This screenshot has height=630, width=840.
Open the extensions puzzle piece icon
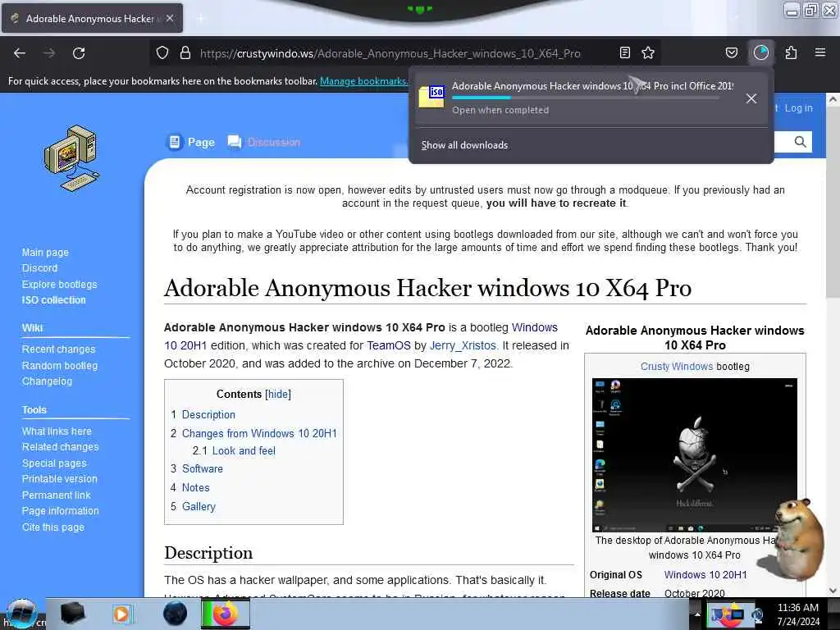pyautogui.click(x=791, y=52)
